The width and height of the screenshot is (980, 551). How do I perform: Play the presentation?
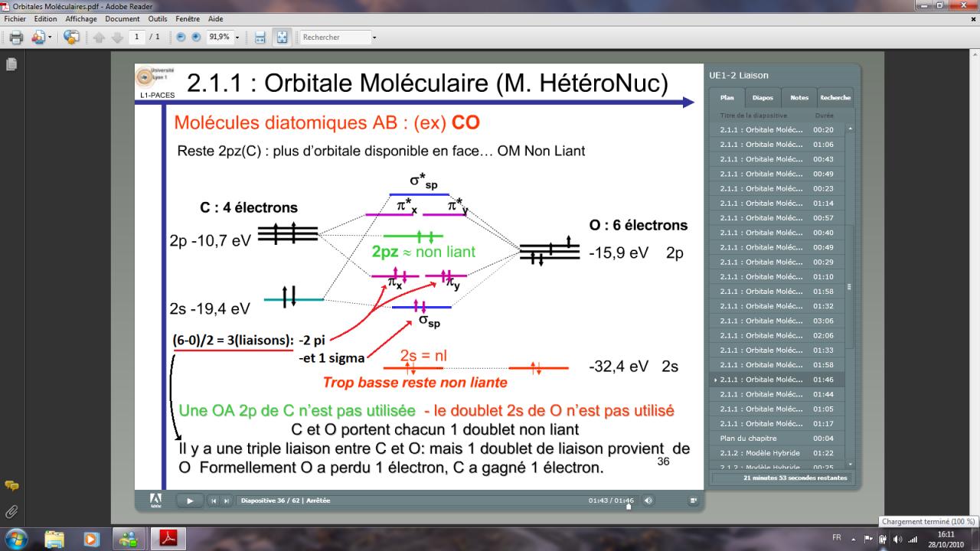tap(190, 500)
